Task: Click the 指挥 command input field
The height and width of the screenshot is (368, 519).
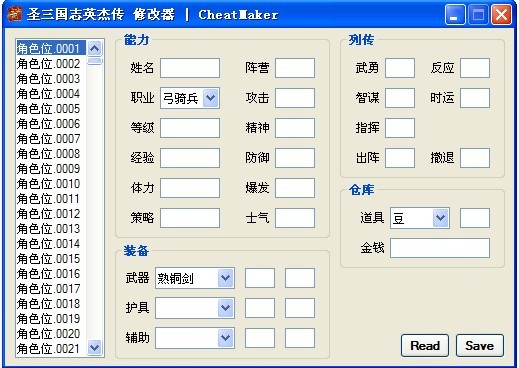Action: pyautogui.click(x=400, y=128)
